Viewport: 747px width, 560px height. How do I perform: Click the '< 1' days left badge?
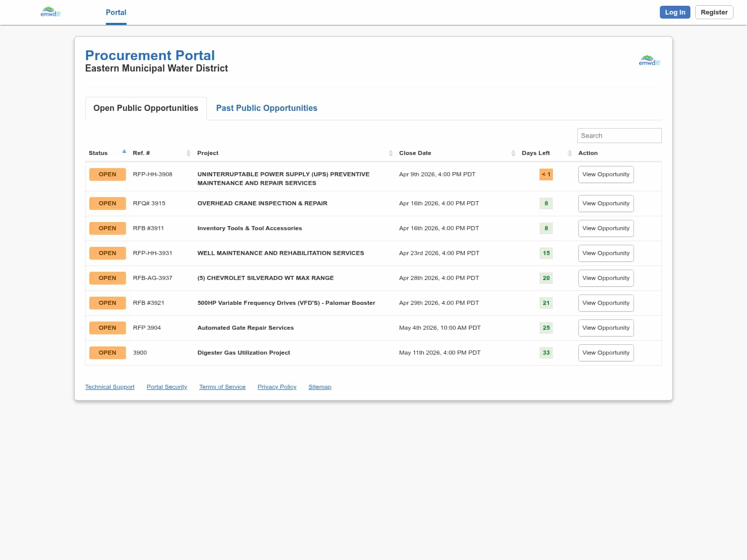[546, 175]
